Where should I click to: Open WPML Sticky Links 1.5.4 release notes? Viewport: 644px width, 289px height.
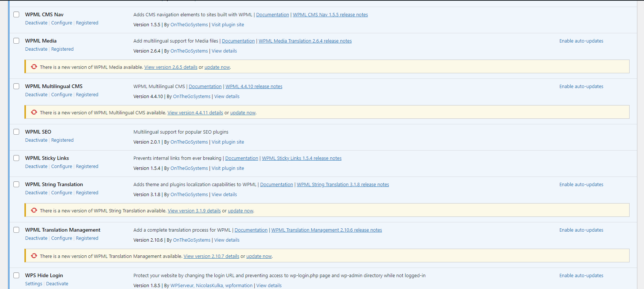click(302, 158)
